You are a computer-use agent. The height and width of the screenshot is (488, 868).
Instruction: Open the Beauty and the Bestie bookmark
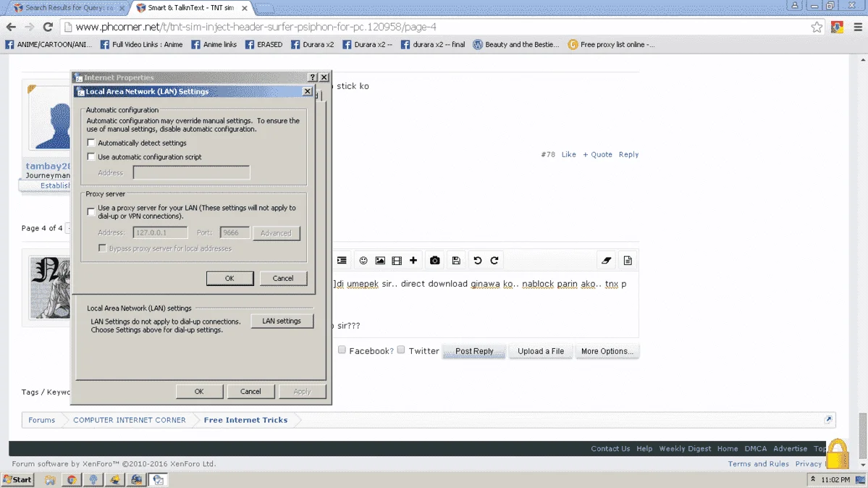tap(516, 44)
